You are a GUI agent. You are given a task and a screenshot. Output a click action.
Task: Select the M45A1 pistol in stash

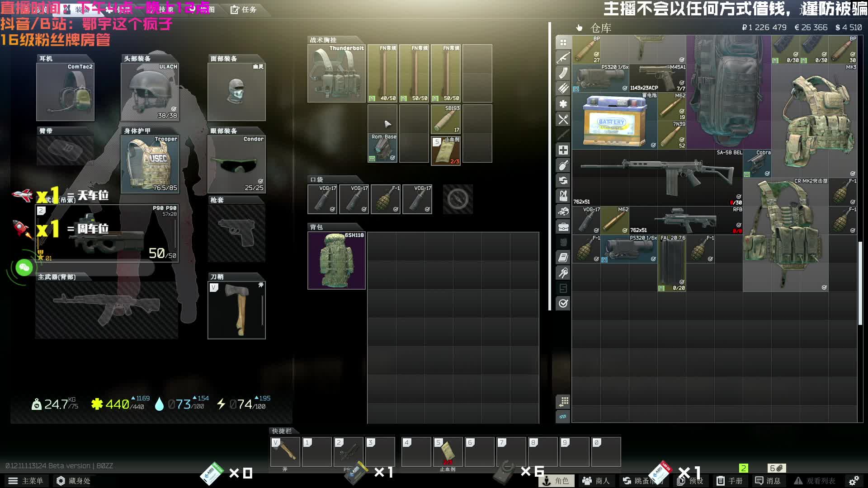coord(657,78)
